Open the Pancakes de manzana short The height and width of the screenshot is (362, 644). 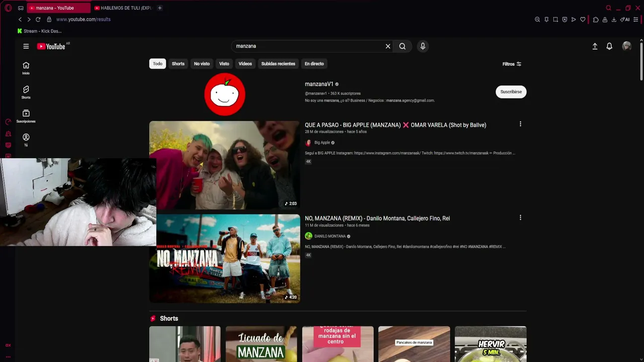tap(414, 344)
